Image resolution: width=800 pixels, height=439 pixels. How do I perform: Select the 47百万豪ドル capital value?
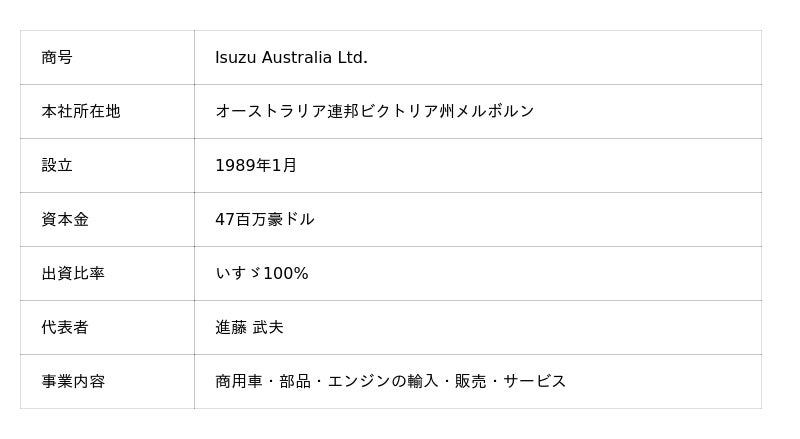pos(264,220)
